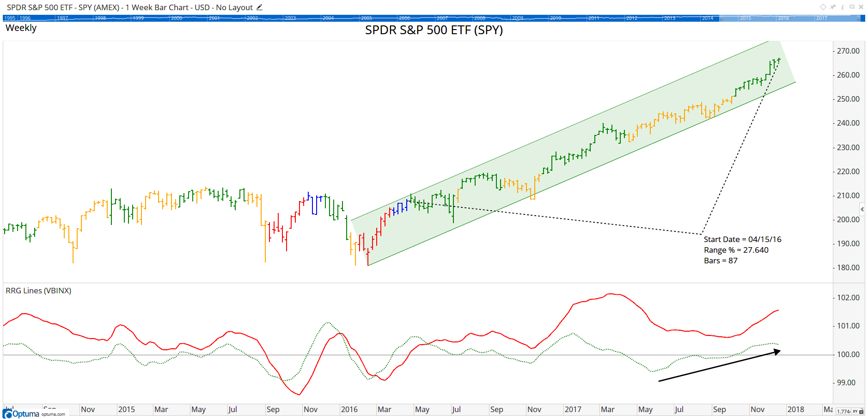Select the 'Range % = 27.640' annotation text
This screenshot has height=419, width=868.
point(736,250)
